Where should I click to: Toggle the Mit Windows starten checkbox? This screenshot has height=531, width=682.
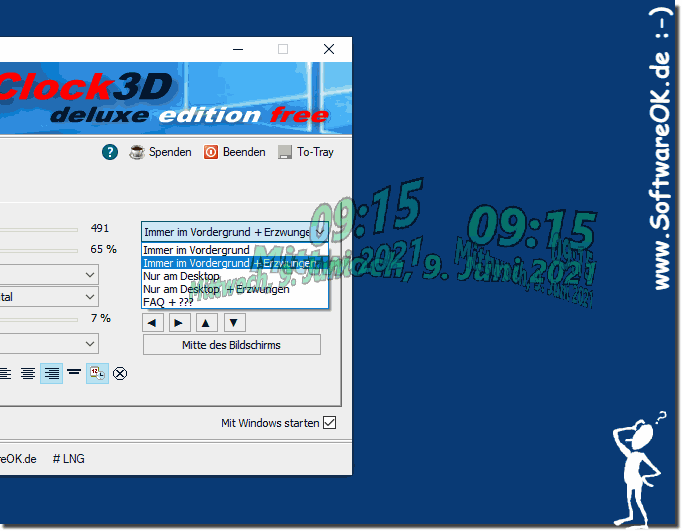330,423
